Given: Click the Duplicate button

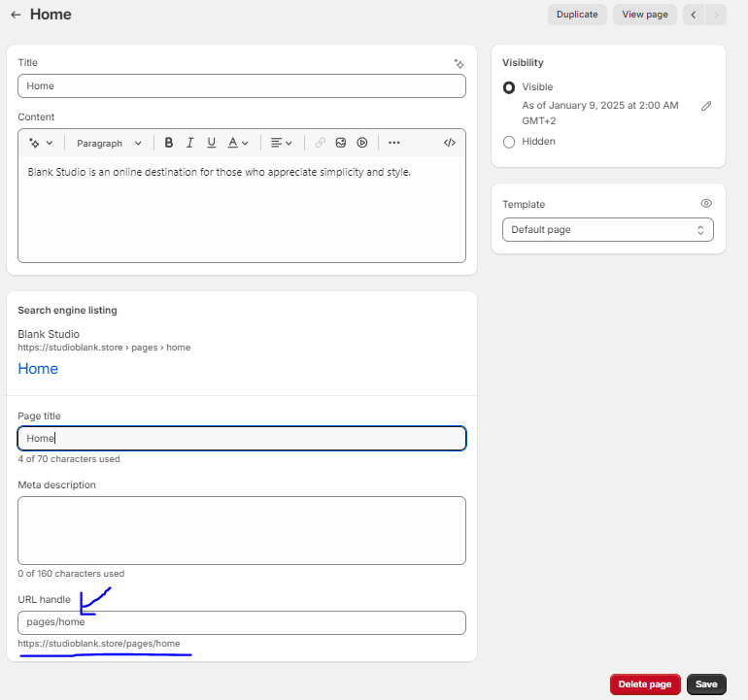Looking at the screenshot, I should point(577,15).
